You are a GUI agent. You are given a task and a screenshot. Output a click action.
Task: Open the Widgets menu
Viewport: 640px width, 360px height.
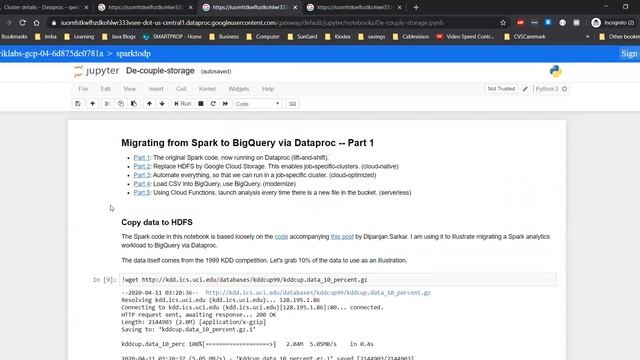(239, 89)
